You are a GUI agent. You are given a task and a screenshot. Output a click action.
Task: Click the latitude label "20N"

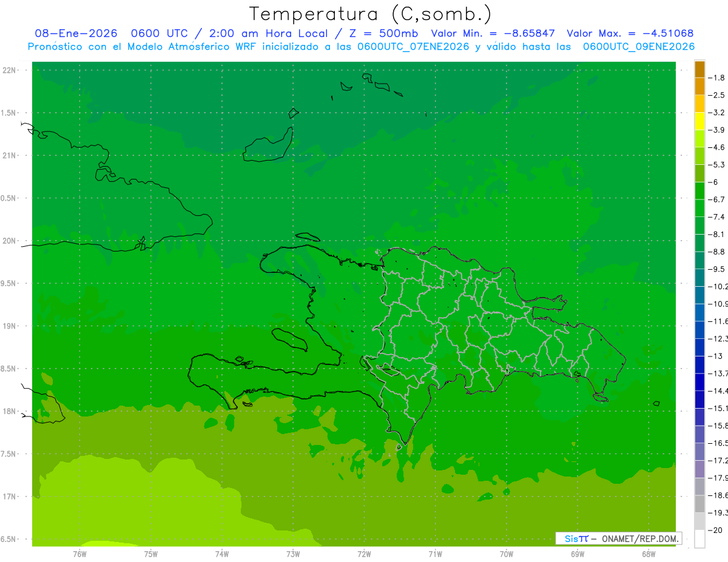[x=10, y=241]
